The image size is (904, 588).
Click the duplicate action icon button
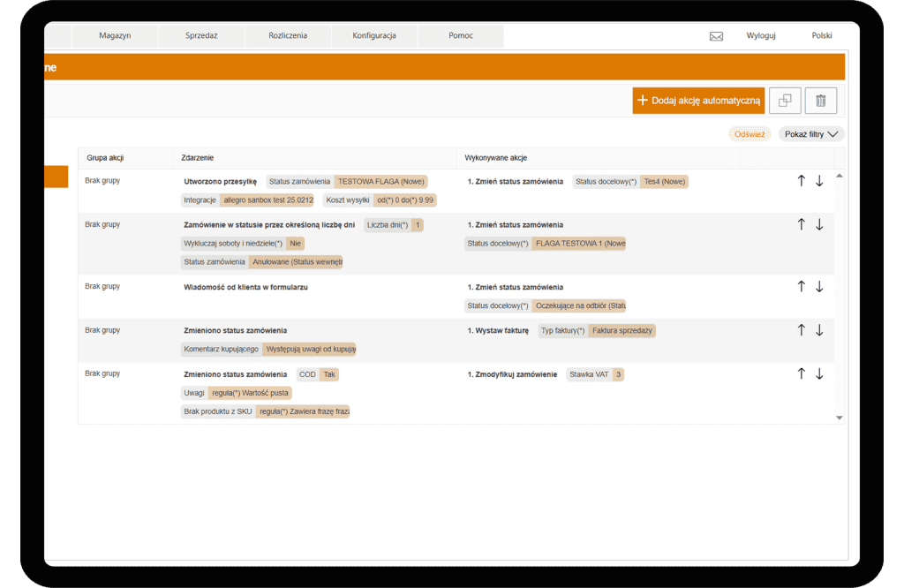[x=785, y=101]
